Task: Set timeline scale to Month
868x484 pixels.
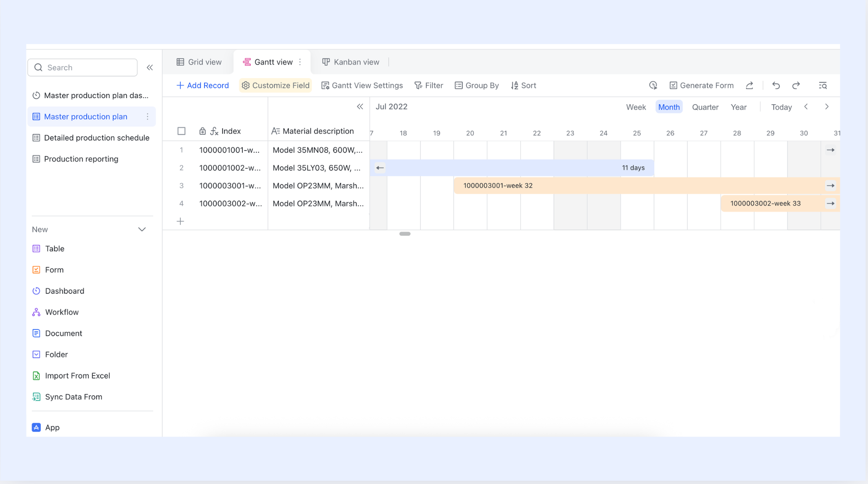Action: pos(669,107)
